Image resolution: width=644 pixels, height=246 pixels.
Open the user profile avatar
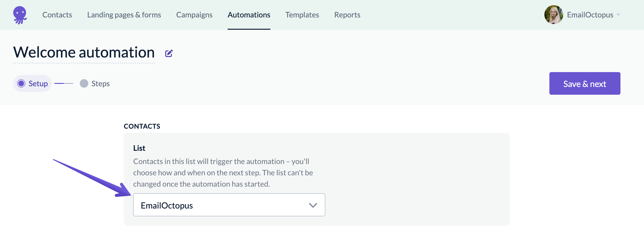click(x=554, y=15)
